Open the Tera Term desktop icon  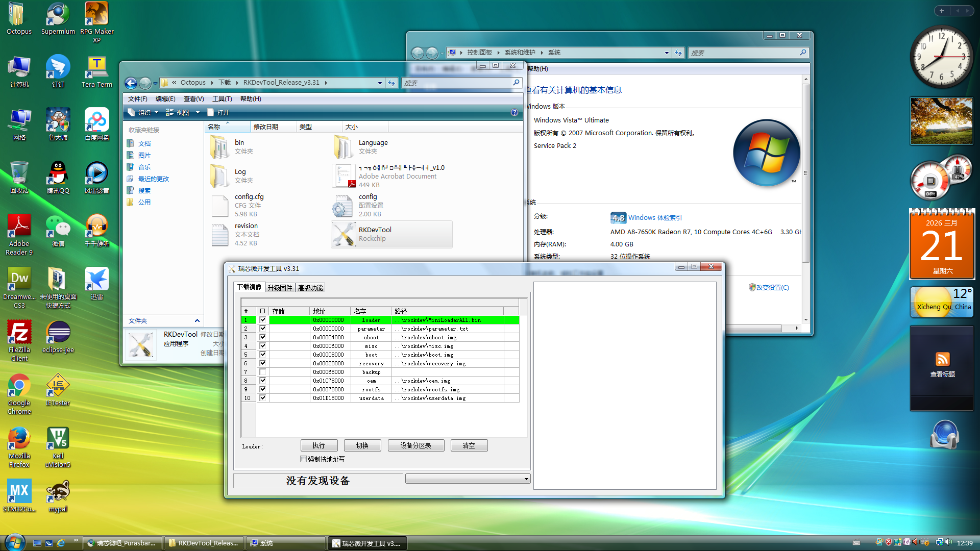tap(96, 67)
